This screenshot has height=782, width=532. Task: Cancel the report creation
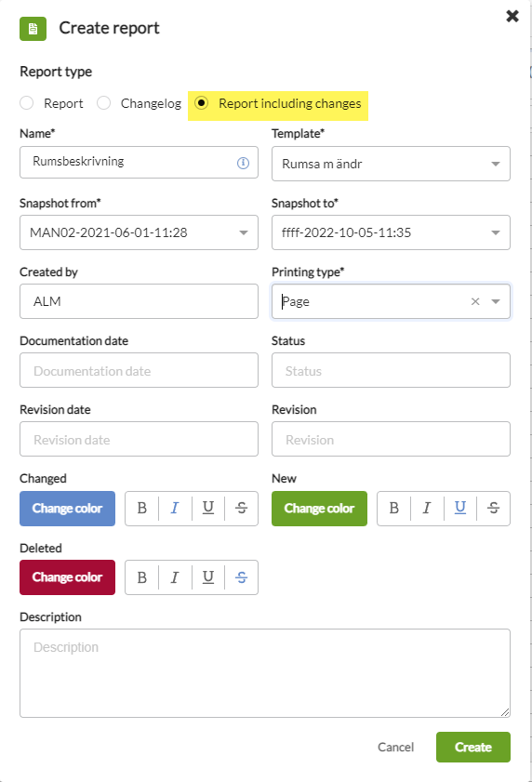(396, 747)
